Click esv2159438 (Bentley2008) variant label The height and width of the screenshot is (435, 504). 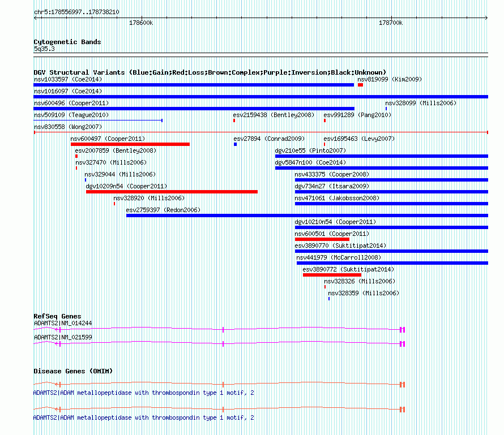click(x=274, y=115)
